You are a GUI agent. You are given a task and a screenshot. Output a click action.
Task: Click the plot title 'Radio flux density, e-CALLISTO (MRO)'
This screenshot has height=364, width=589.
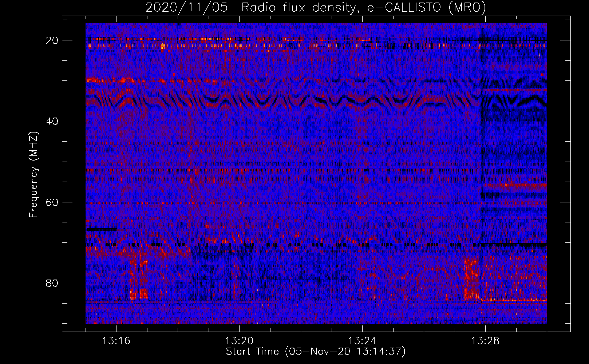click(x=364, y=8)
